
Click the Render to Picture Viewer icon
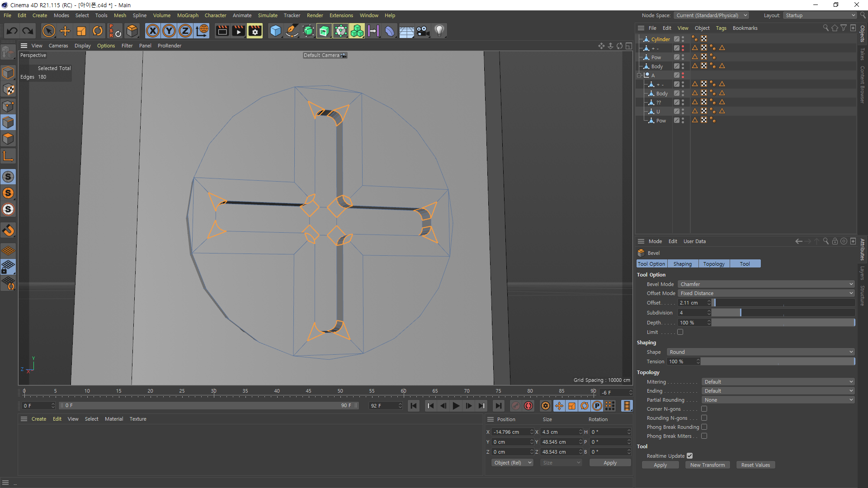coord(238,31)
